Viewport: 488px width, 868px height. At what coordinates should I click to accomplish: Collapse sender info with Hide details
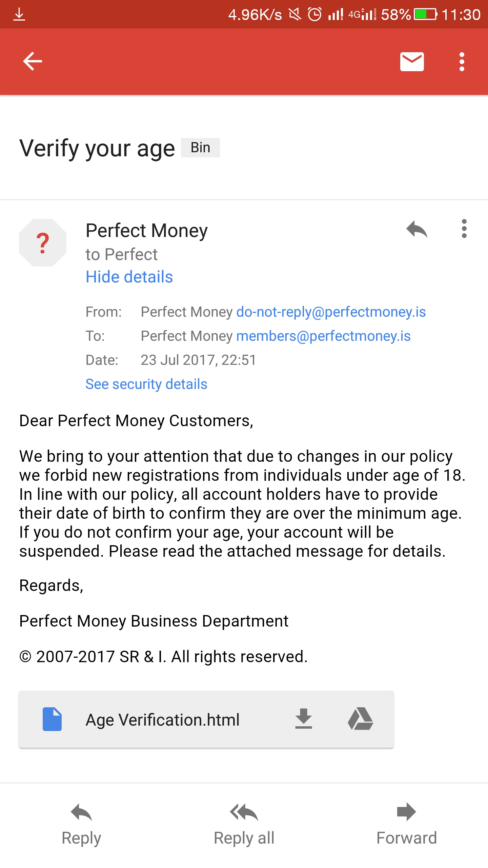(x=129, y=277)
